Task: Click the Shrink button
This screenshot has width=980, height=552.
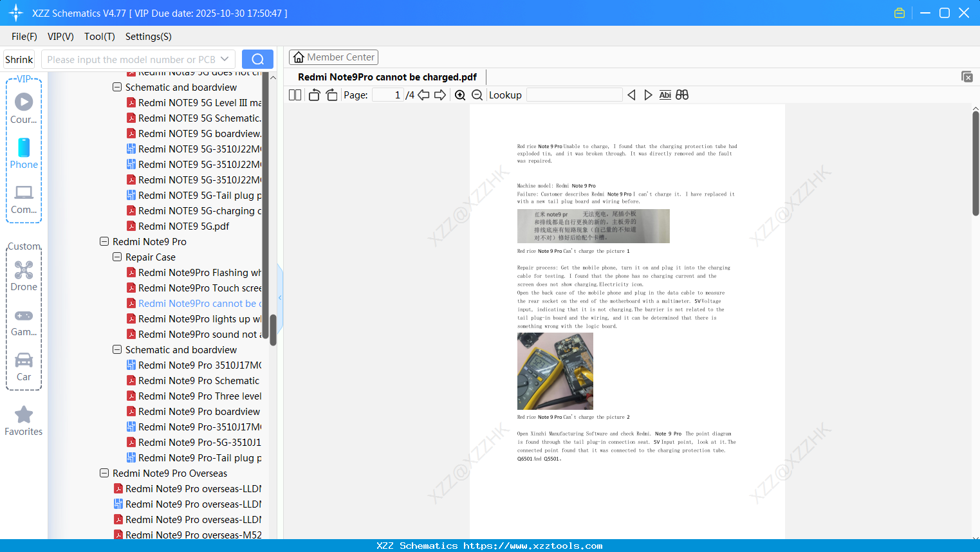Action: (19, 59)
